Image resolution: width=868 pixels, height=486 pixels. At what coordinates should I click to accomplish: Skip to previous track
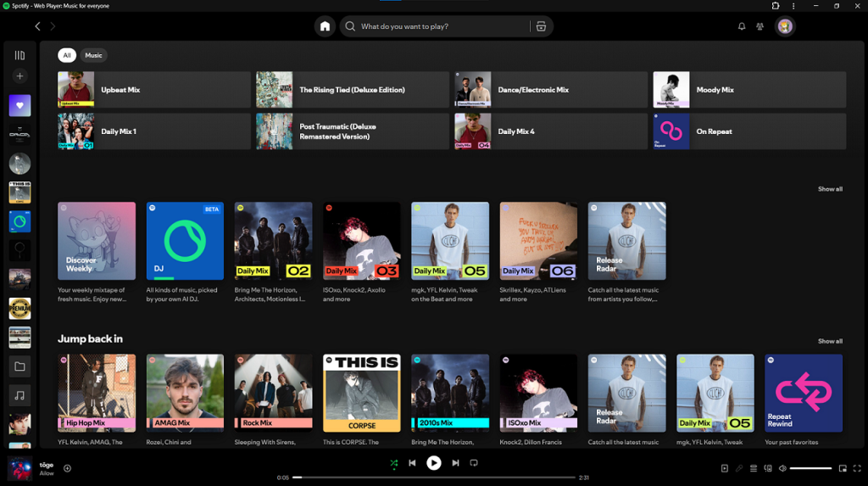413,463
